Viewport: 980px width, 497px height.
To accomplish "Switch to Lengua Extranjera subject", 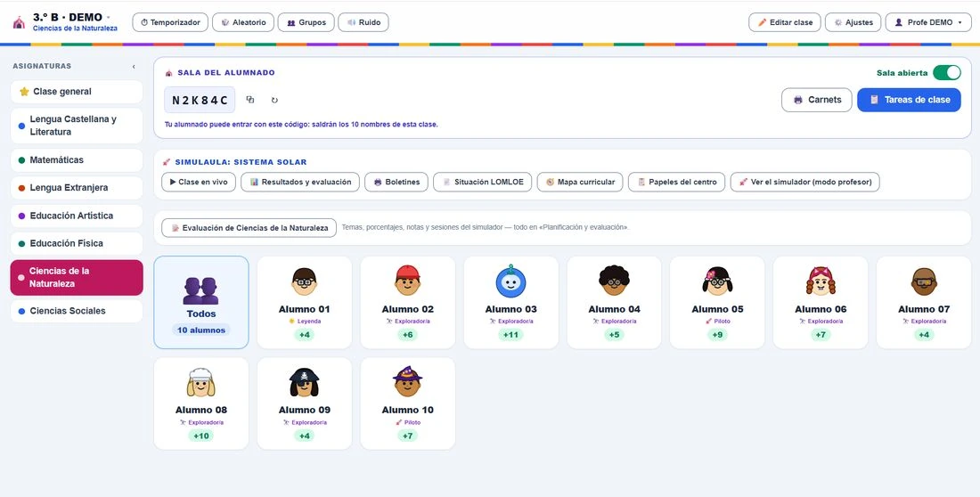I will click(77, 188).
